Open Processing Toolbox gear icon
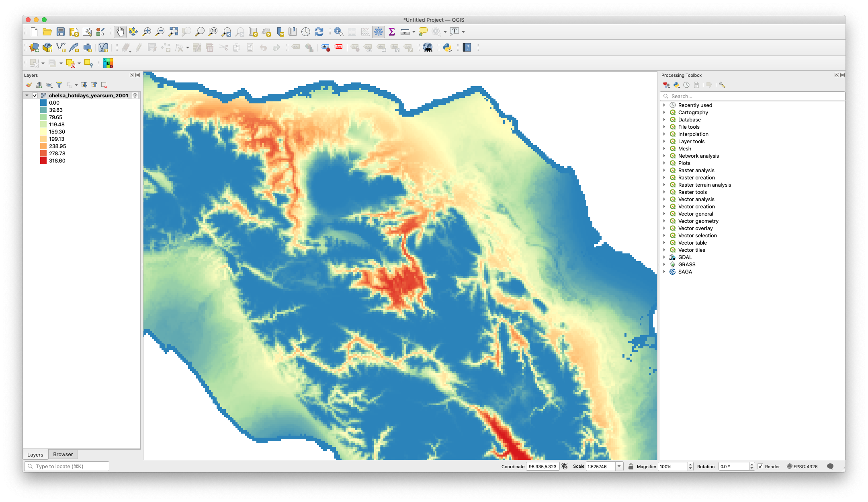Viewport: 868px width, 502px height. tap(378, 32)
